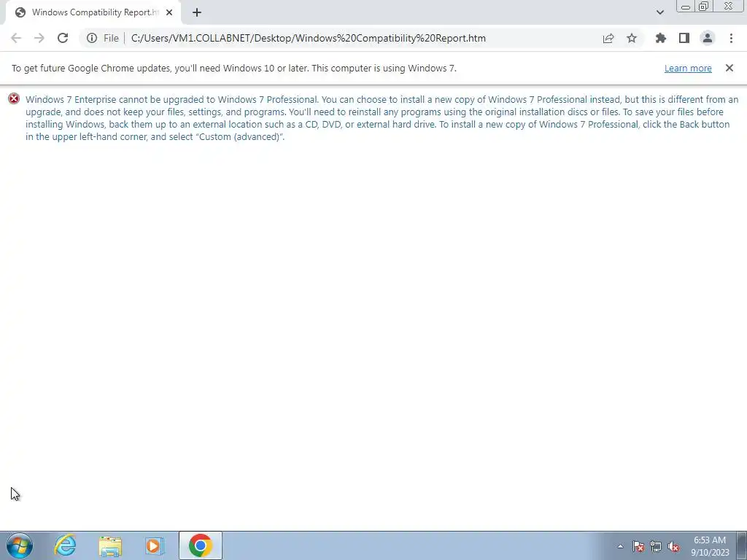This screenshot has height=560, width=747.
Task: Open Action Center flag icon
Action: (x=638, y=546)
